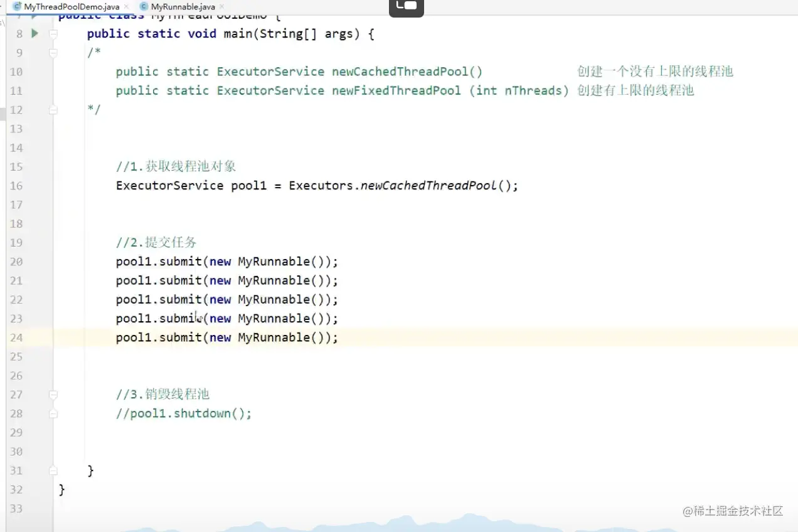Click '创建有上限的线程池' comment text
The width and height of the screenshot is (798, 532).
point(636,90)
